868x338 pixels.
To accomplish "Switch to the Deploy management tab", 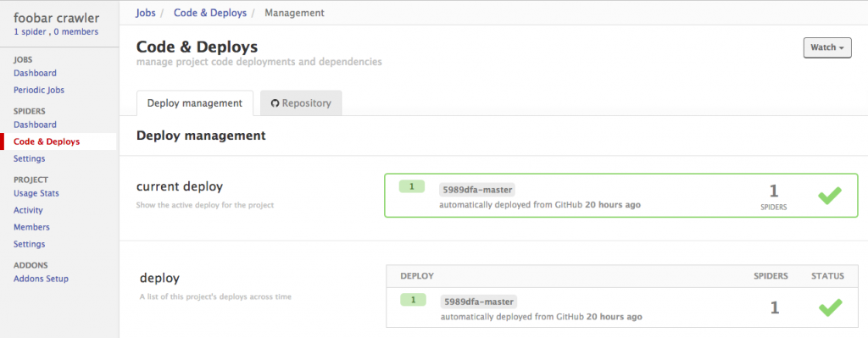I will 195,103.
